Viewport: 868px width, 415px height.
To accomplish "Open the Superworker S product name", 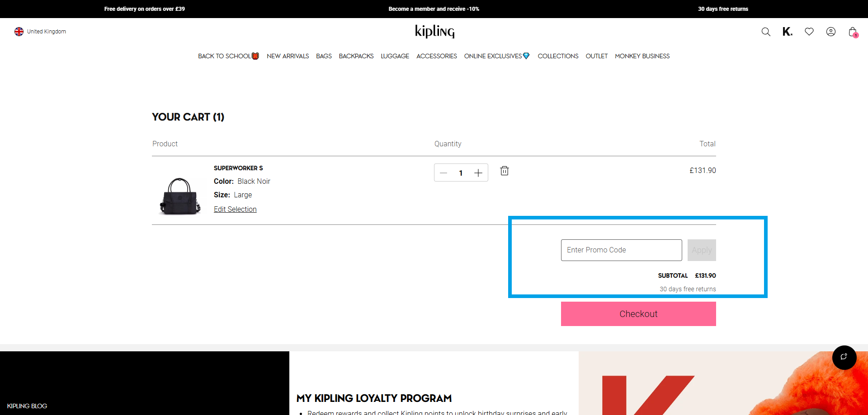I will click(238, 168).
